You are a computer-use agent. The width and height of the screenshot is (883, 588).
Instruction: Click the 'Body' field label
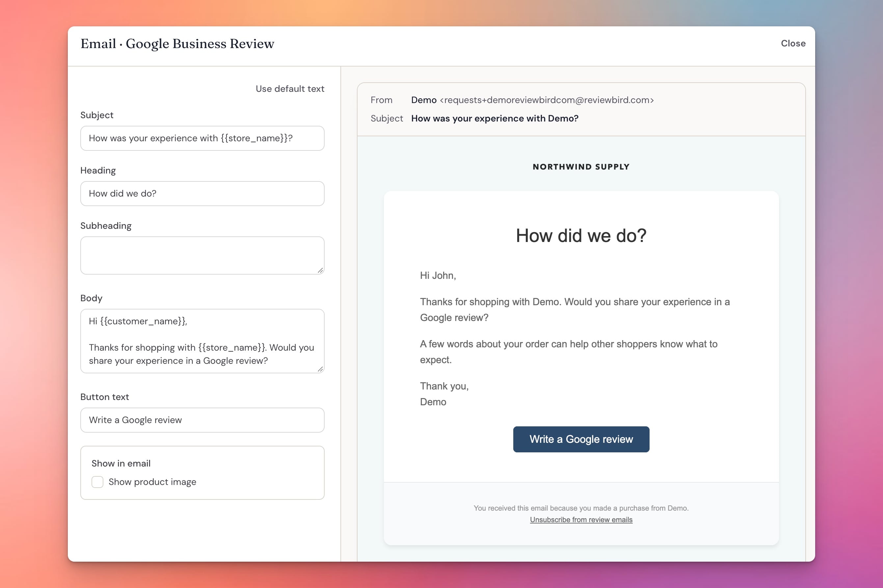tap(91, 298)
